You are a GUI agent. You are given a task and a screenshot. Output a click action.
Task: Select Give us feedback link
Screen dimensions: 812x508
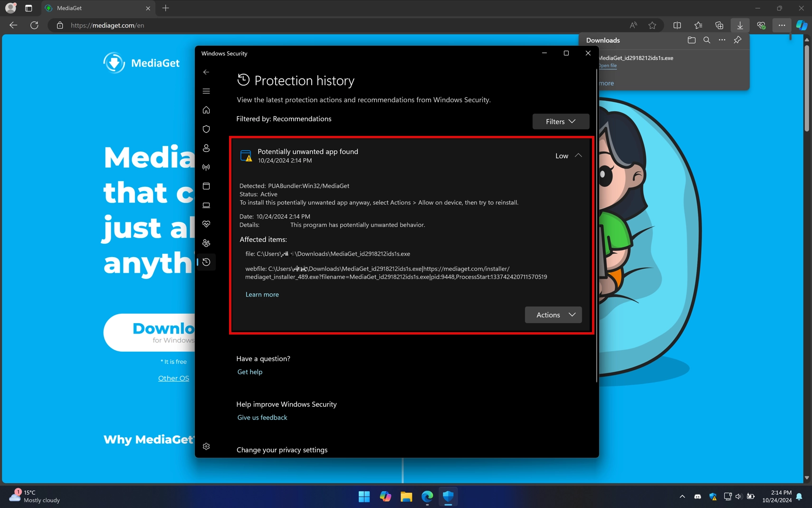pyautogui.click(x=262, y=417)
